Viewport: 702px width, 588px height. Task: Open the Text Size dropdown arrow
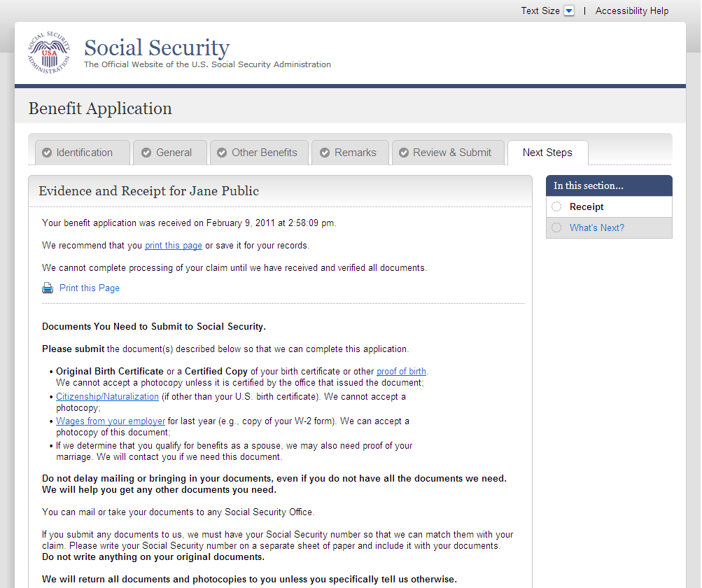pyautogui.click(x=569, y=11)
